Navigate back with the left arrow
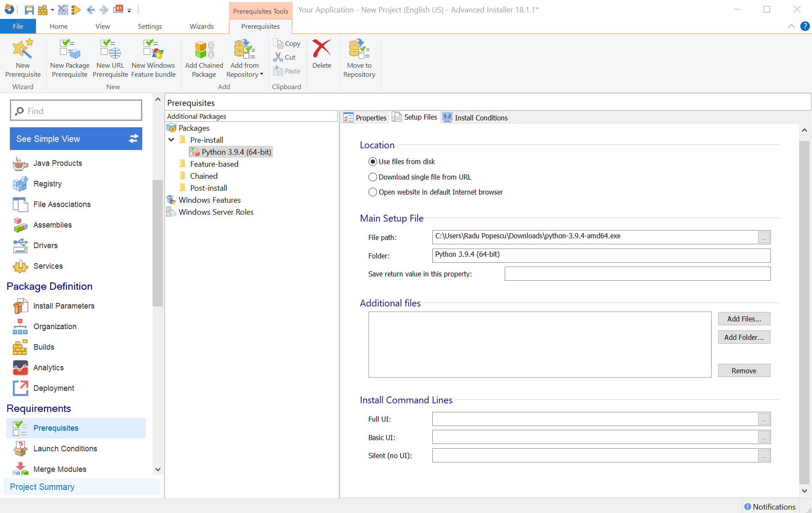Viewport: 812px width, 513px height. (x=90, y=10)
